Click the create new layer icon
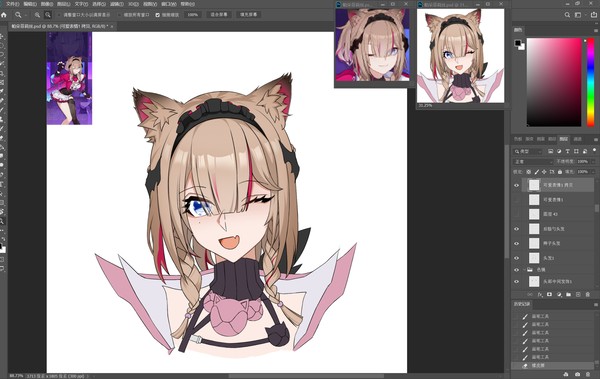Screen dimensions: 600x379 pos(578,294)
